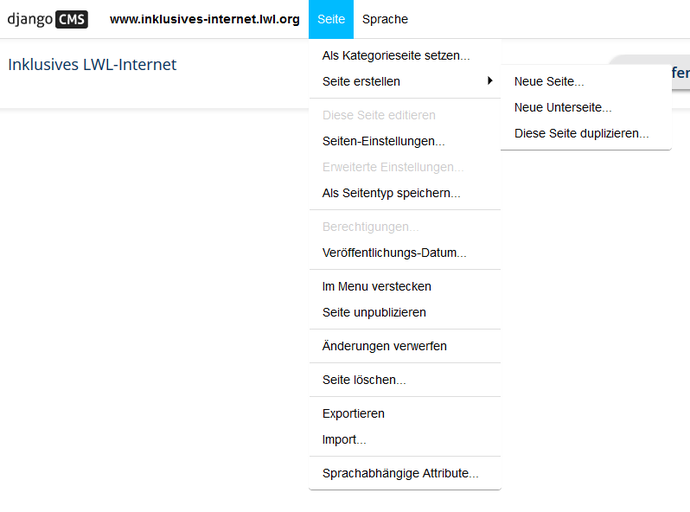Click the django CMS logo
This screenshot has height=512, width=690.
[48, 19]
